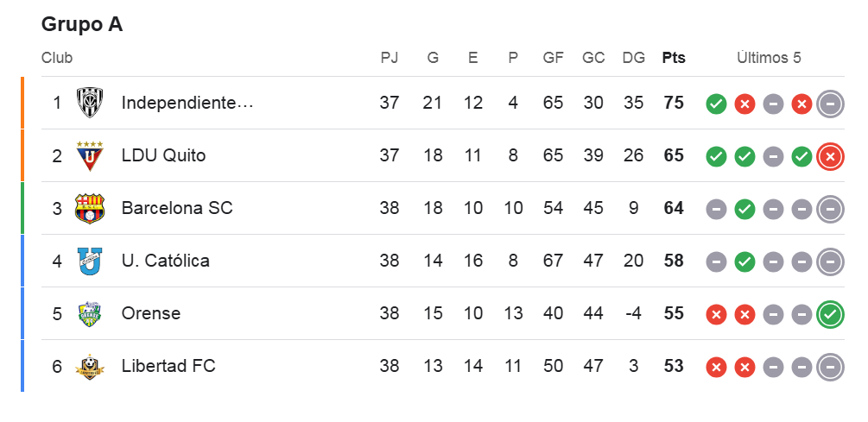Image resolution: width=868 pixels, height=422 pixels.
Task: Click the Barcelona SC club crest
Action: pos(90,209)
